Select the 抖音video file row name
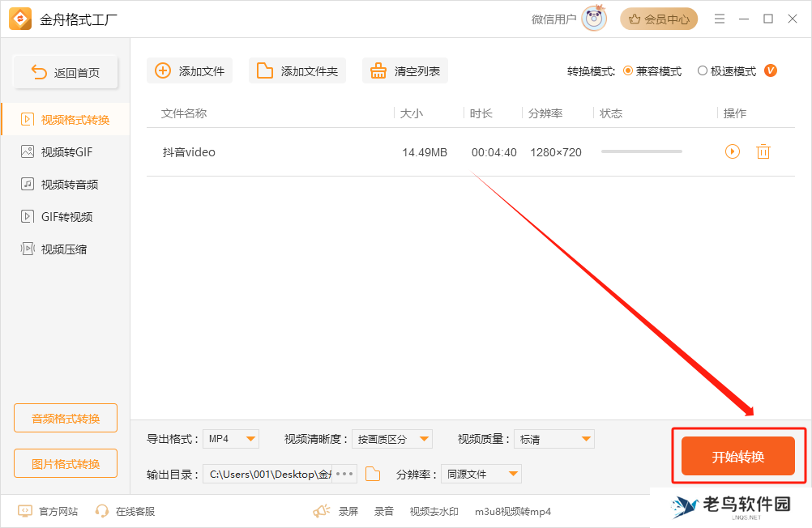The height and width of the screenshot is (528, 812). 189,152
